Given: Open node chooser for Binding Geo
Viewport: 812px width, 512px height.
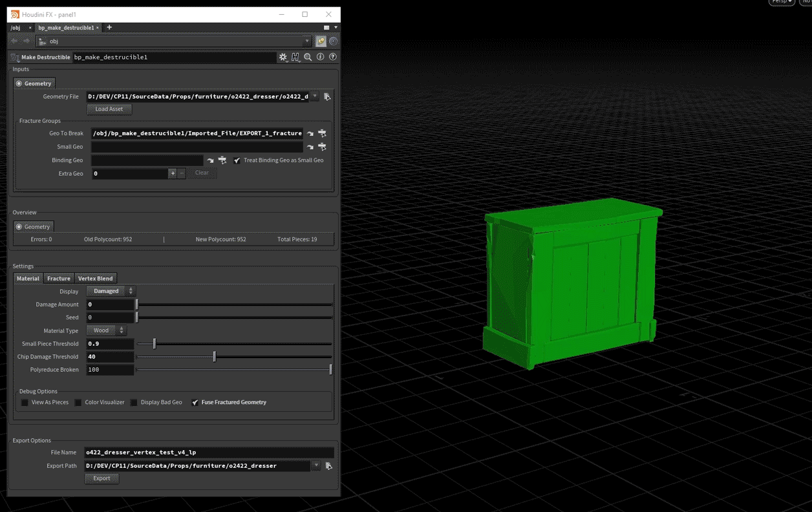Looking at the screenshot, I should [x=222, y=160].
